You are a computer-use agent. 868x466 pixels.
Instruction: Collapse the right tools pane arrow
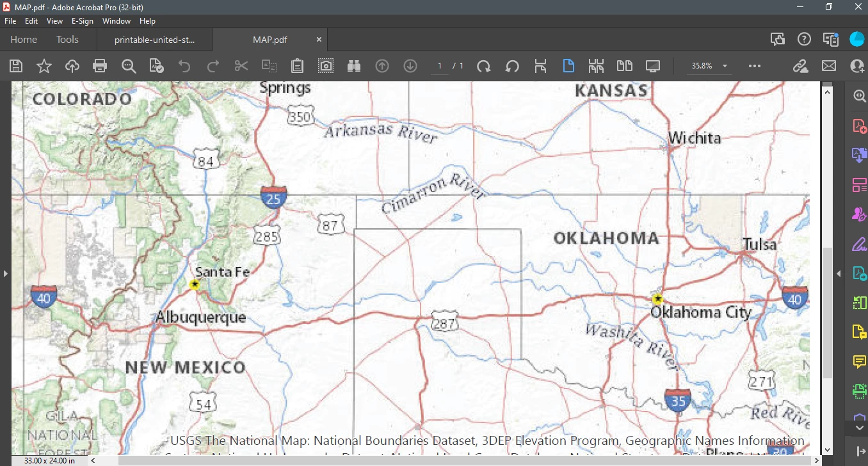(x=839, y=274)
